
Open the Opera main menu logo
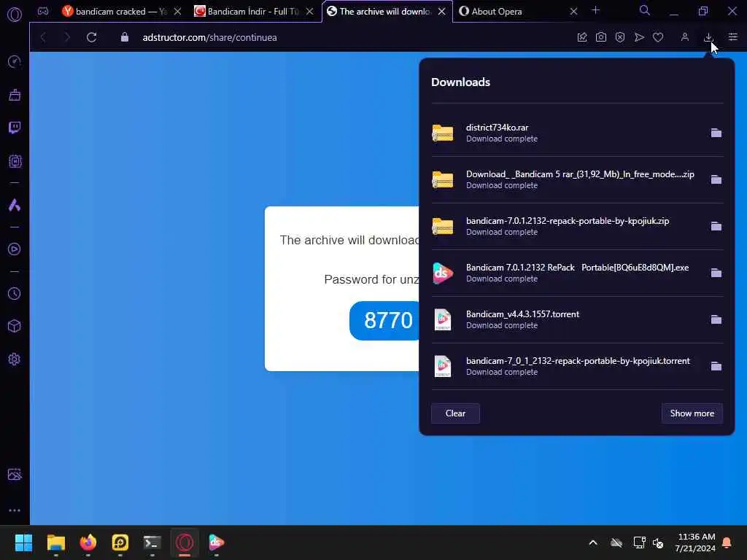pyautogui.click(x=15, y=15)
